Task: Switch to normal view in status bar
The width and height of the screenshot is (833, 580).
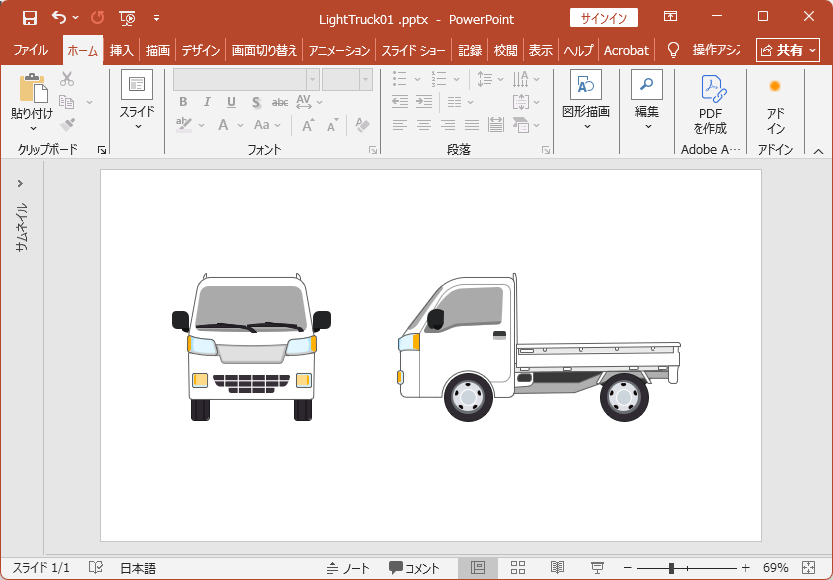Action: 478,568
